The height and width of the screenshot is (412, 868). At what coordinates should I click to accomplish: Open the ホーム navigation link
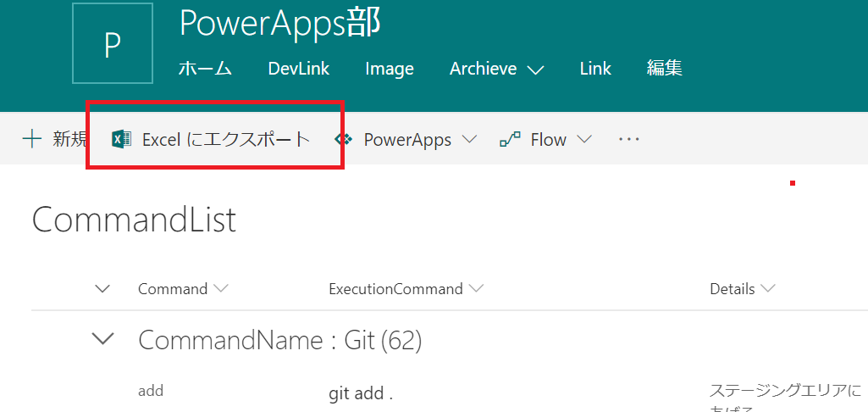(205, 69)
